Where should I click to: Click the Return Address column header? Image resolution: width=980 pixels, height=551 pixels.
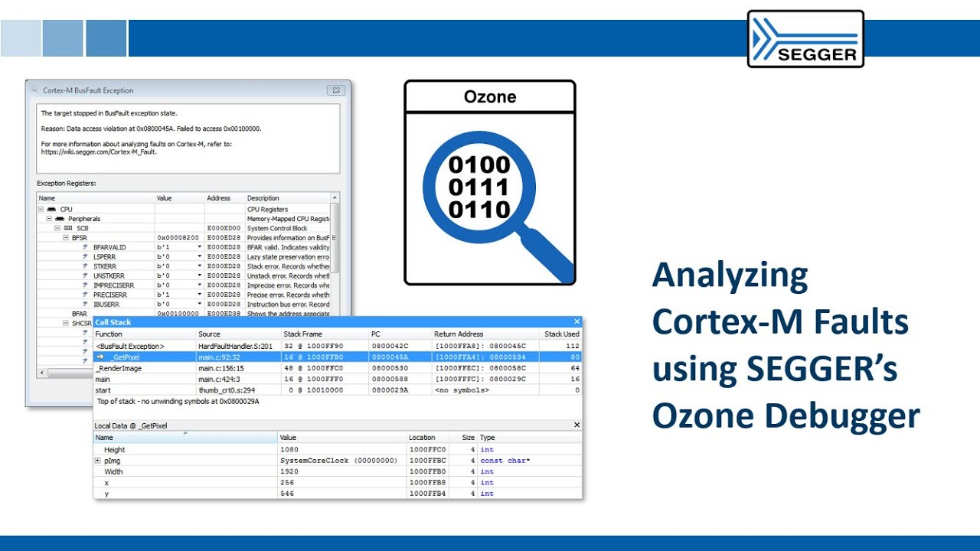(485, 334)
